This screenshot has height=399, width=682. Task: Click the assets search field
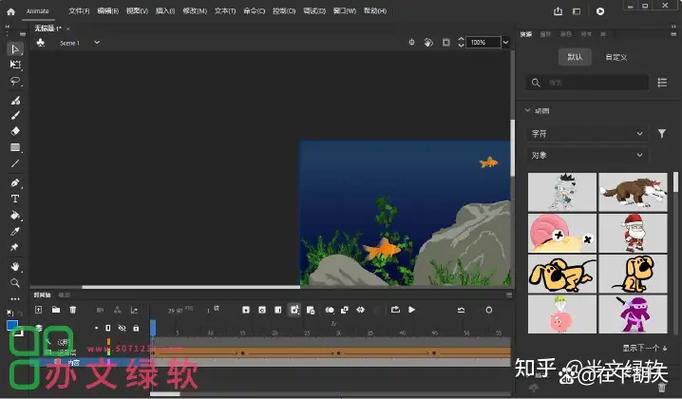pos(588,82)
